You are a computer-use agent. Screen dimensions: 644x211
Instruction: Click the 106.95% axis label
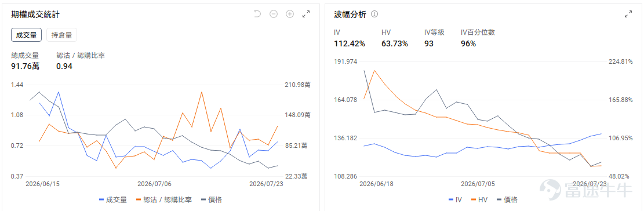[x=620, y=138]
